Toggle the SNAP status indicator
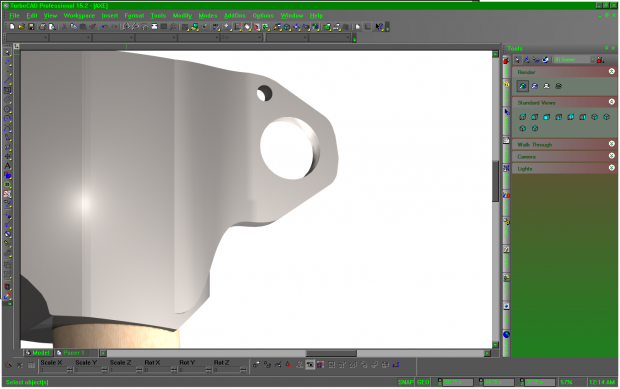 click(x=405, y=382)
